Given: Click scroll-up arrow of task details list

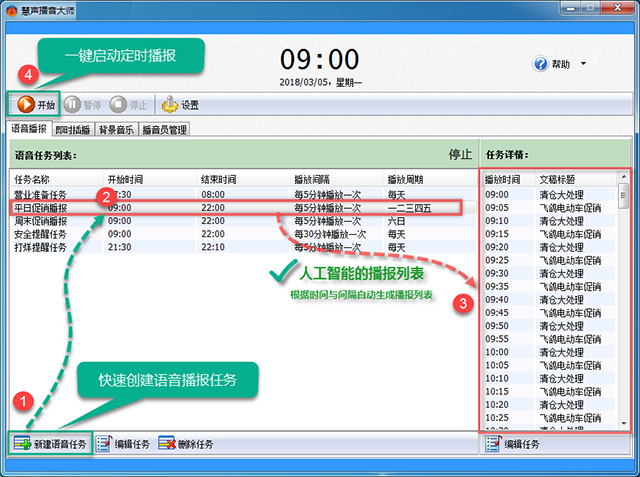Looking at the screenshot, I should [623, 177].
